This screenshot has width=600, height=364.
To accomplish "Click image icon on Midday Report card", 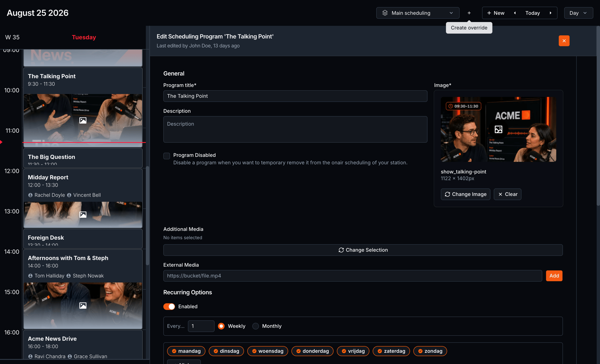I will [83, 215].
